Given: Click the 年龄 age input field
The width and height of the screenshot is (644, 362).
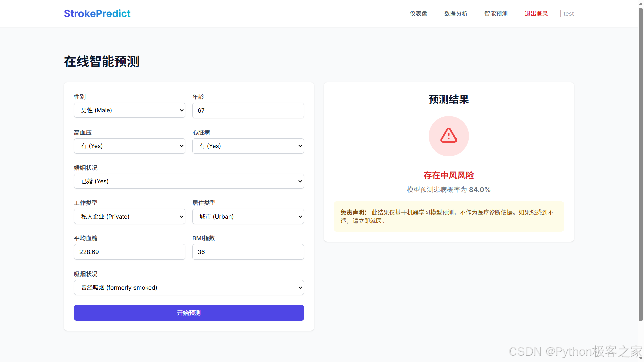Looking at the screenshot, I should pos(248,111).
